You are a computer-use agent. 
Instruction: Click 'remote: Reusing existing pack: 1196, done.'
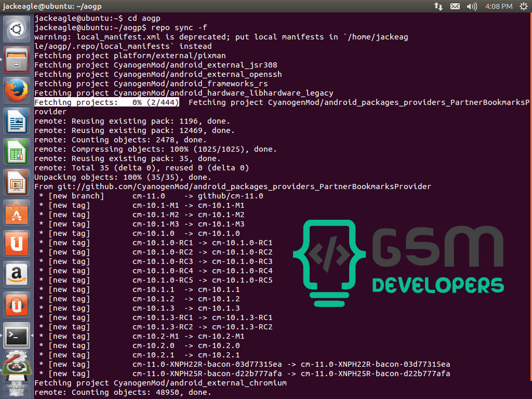pyautogui.click(x=132, y=121)
